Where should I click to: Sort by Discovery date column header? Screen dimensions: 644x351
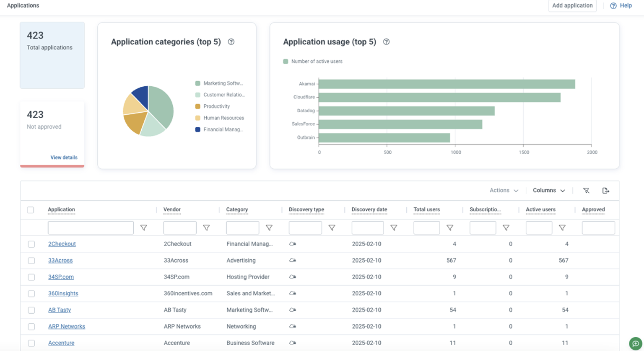tap(369, 209)
